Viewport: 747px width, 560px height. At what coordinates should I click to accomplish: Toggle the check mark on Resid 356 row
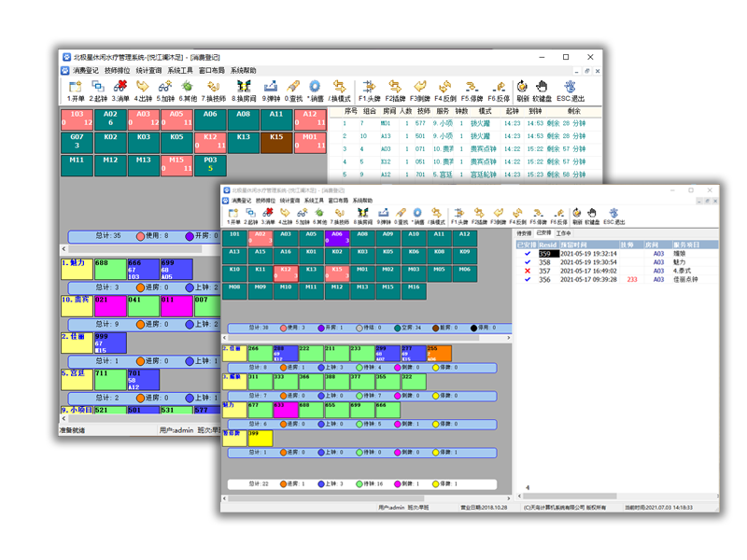point(528,279)
